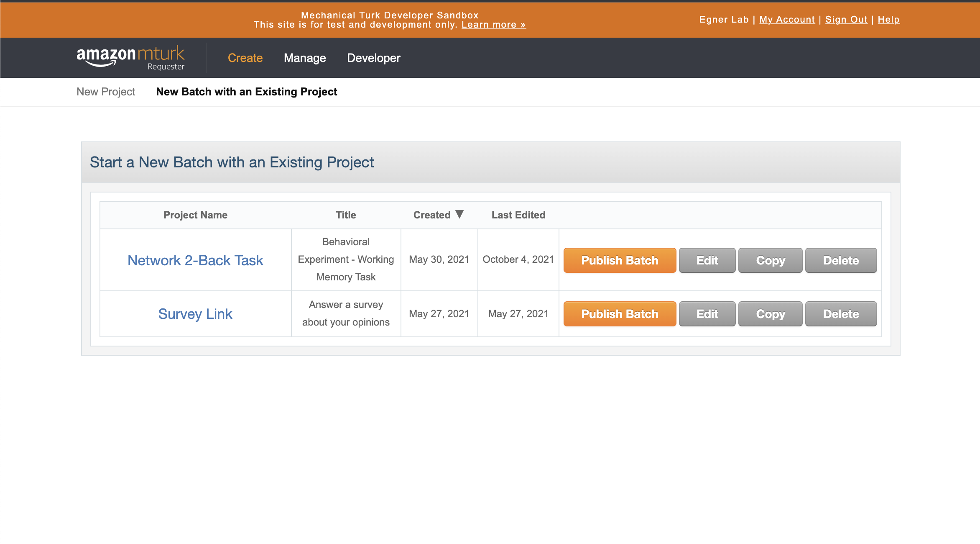The image size is (980, 544).
Task: Click the Last Edited column header
Action: click(x=518, y=215)
